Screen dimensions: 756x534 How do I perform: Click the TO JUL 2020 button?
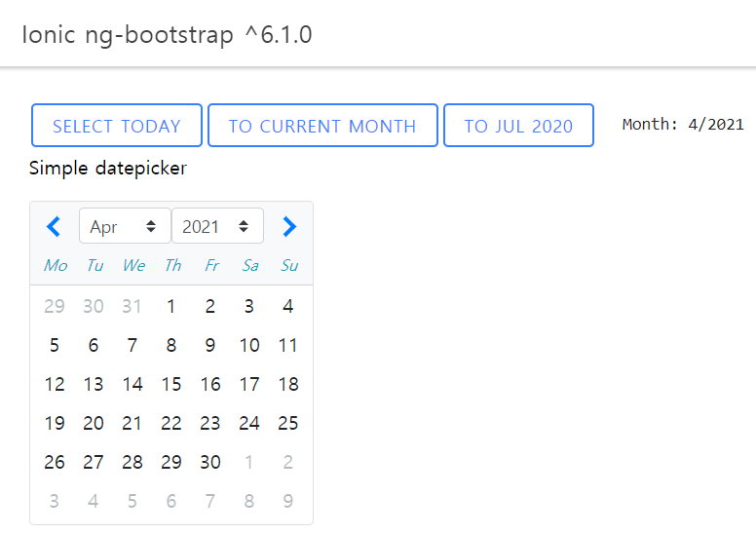518,126
